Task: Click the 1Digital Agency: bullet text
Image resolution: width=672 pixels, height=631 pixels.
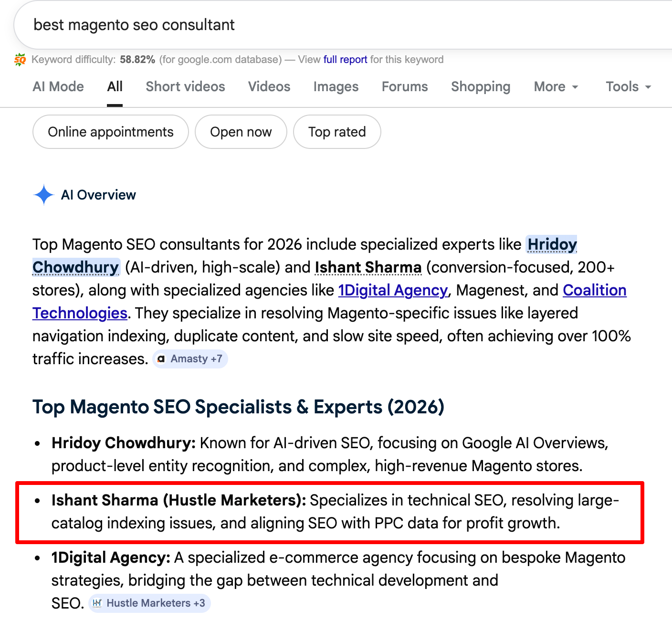Action: (x=111, y=557)
